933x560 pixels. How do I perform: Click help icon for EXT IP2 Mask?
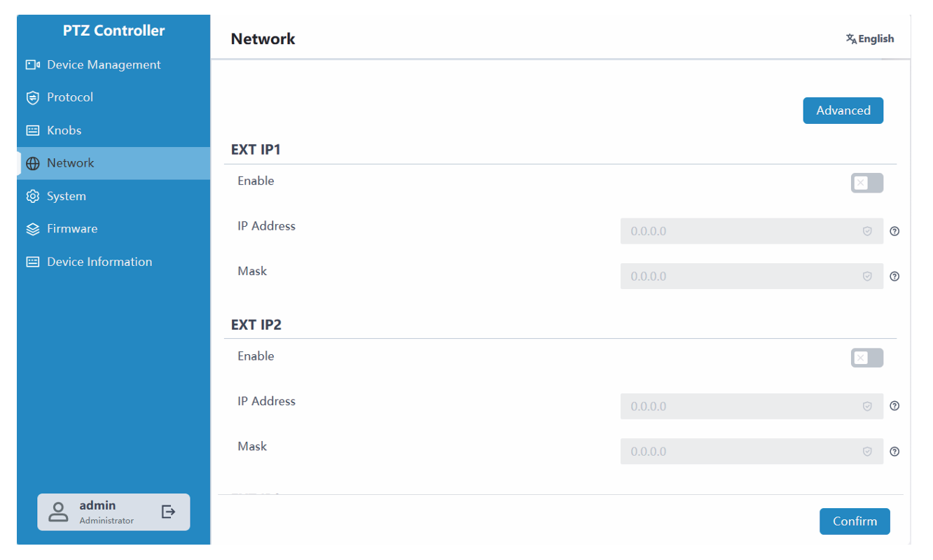pyautogui.click(x=894, y=451)
